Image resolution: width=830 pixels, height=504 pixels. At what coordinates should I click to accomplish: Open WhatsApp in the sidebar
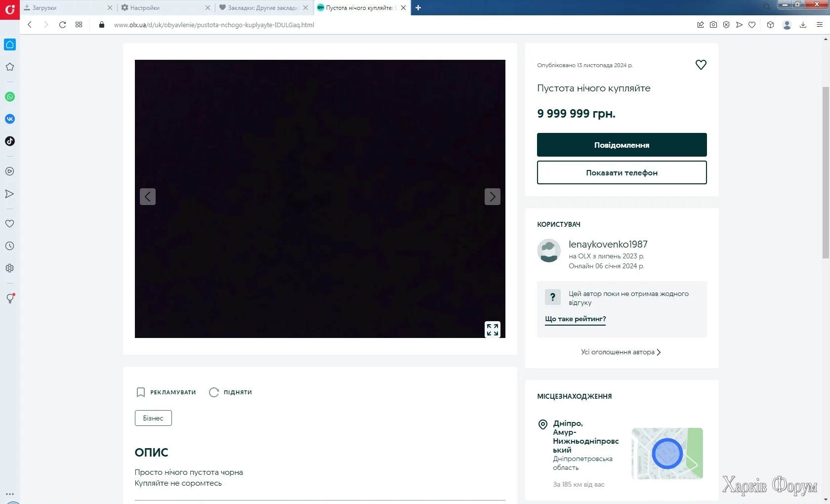tap(10, 97)
